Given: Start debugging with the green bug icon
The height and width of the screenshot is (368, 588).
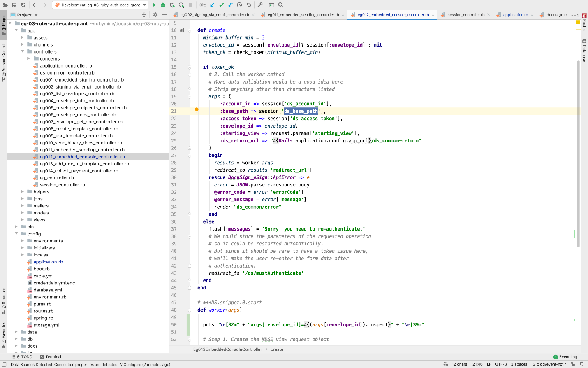Looking at the screenshot, I should 163,5.
